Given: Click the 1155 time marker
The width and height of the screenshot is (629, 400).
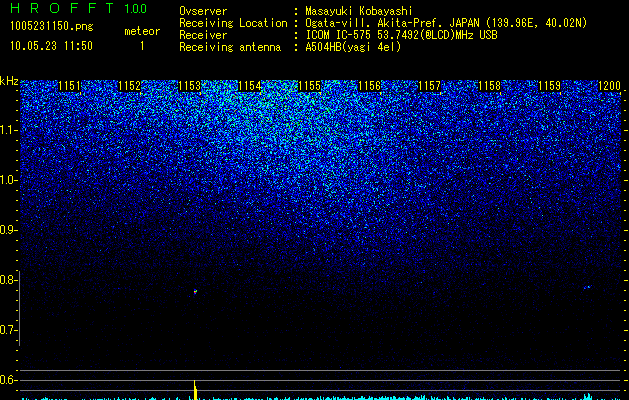Looking at the screenshot, I should (310, 86).
